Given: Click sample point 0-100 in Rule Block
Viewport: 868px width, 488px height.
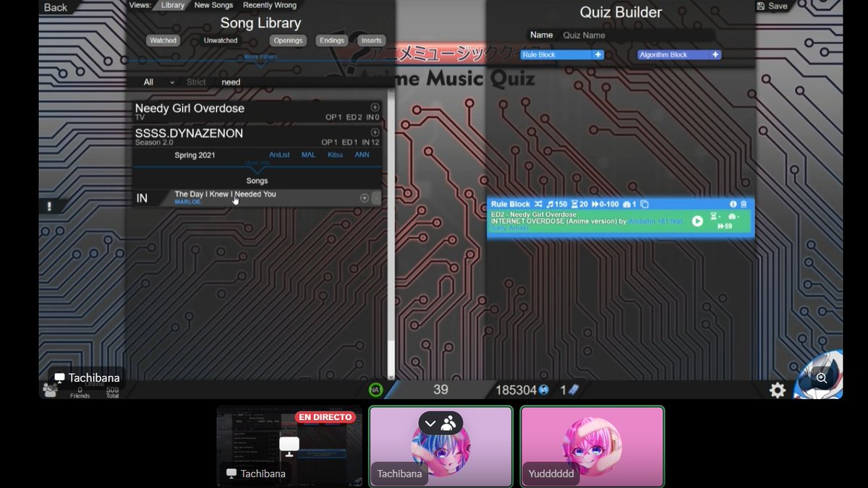Looking at the screenshot, I should pos(605,205).
